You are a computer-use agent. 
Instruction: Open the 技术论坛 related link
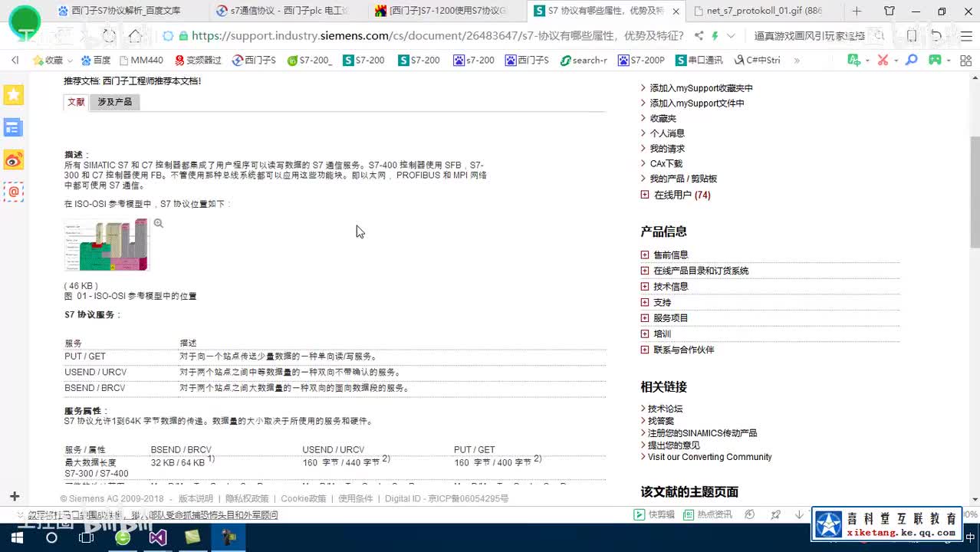tap(665, 409)
